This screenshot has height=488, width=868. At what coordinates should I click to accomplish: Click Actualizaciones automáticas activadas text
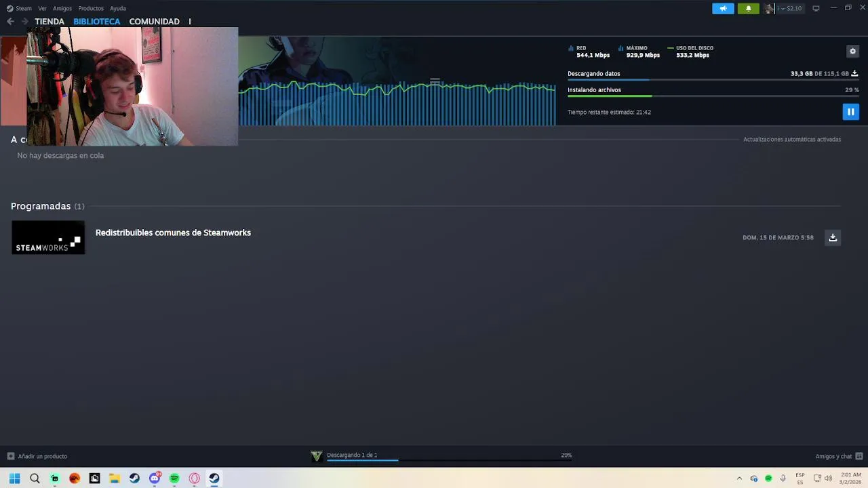(x=792, y=140)
